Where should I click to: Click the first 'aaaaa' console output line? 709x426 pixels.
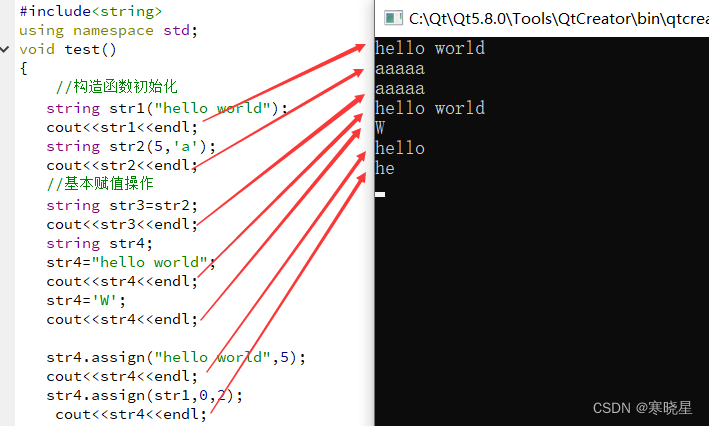click(400, 69)
